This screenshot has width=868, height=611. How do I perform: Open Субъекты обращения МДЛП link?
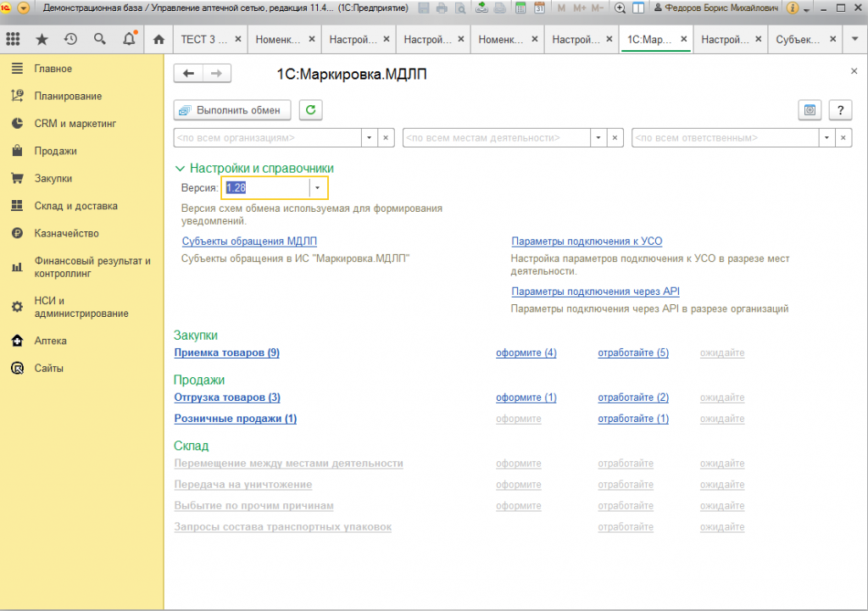[249, 242]
